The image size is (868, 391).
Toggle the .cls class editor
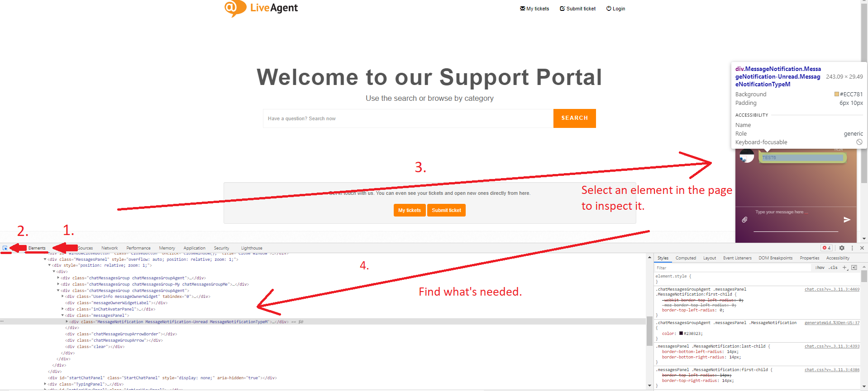833,268
